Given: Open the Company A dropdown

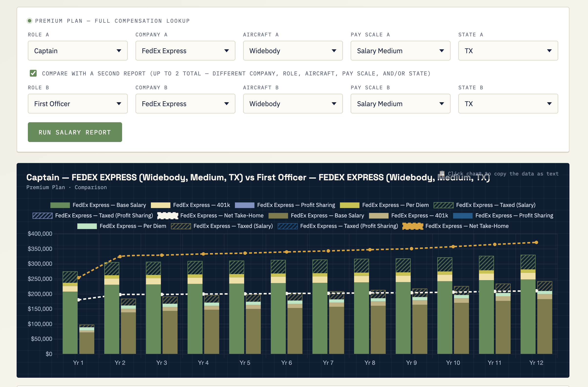Looking at the screenshot, I should [x=185, y=51].
